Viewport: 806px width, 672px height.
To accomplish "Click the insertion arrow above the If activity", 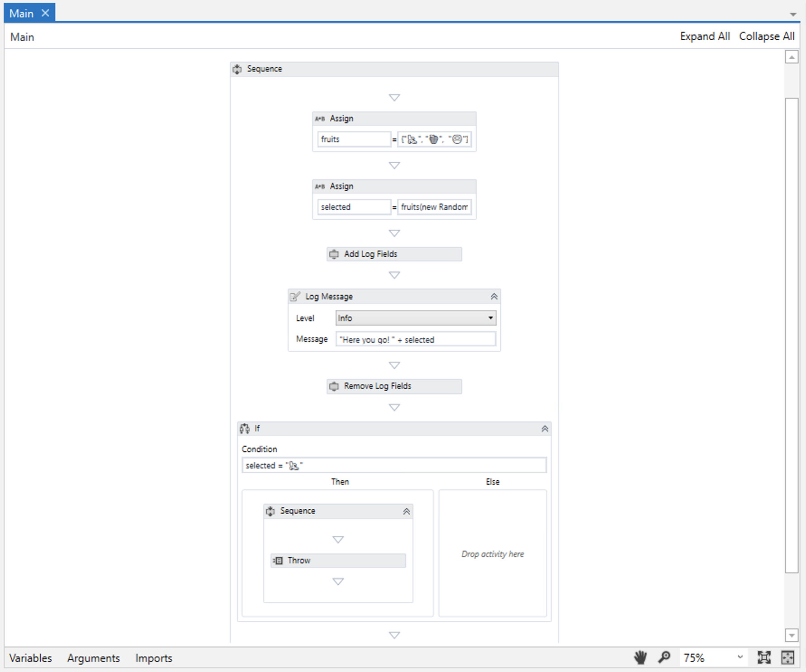I will [x=394, y=407].
